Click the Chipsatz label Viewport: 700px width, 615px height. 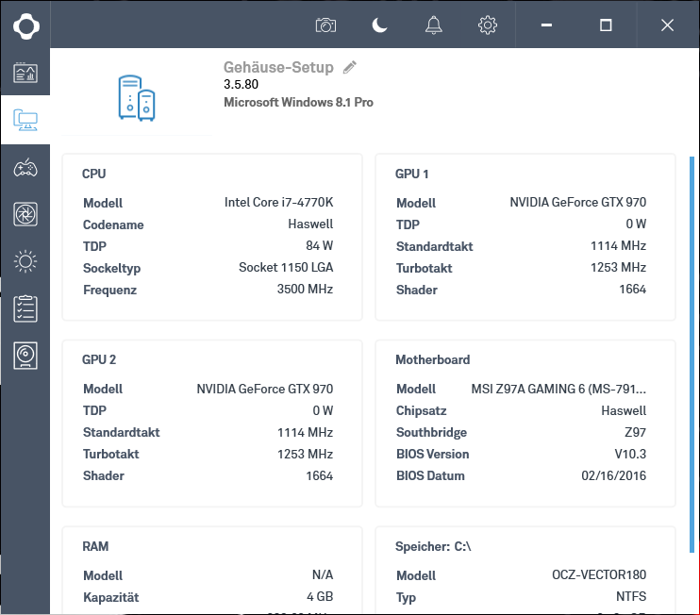coord(421,410)
